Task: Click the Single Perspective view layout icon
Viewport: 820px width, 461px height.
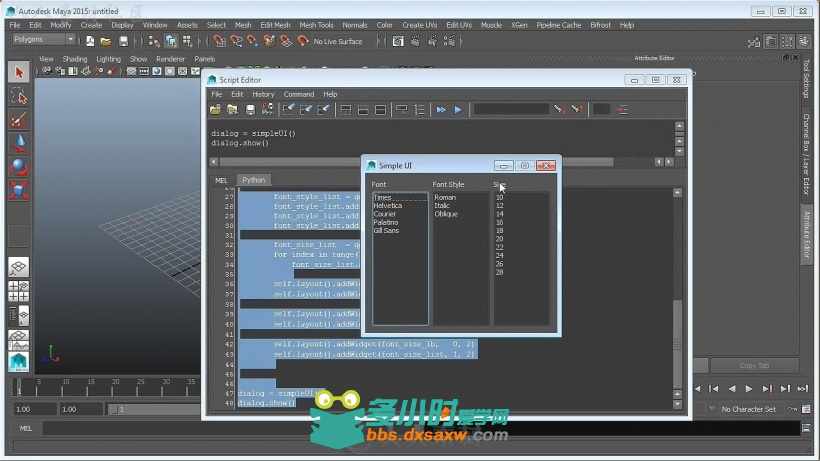Action: tap(19, 267)
